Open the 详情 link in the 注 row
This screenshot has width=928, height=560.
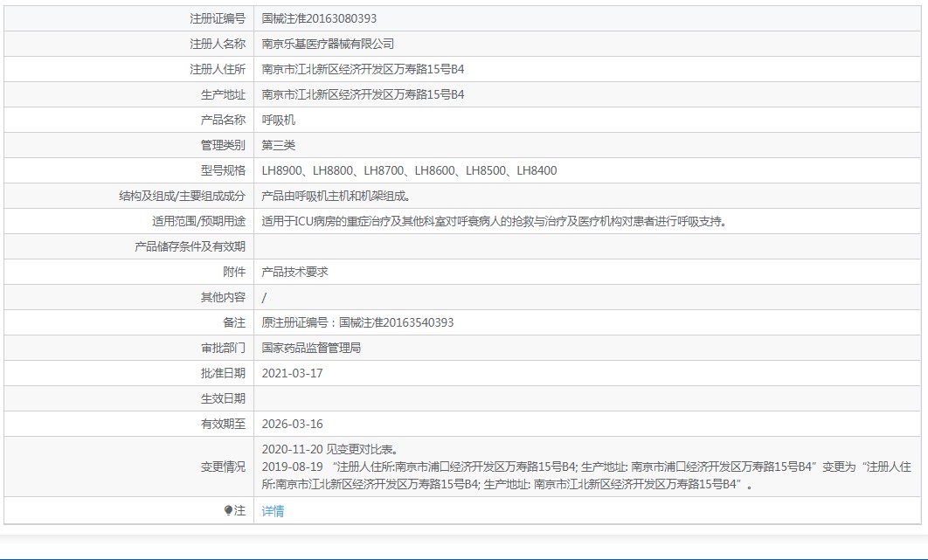click(273, 511)
